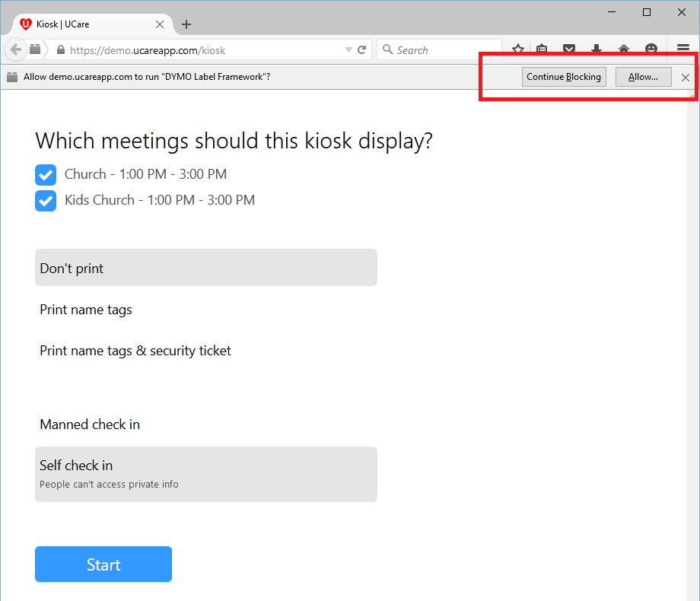700x601 pixels.
Task: Select the Manned check in mode
Action: pos(90,425)
